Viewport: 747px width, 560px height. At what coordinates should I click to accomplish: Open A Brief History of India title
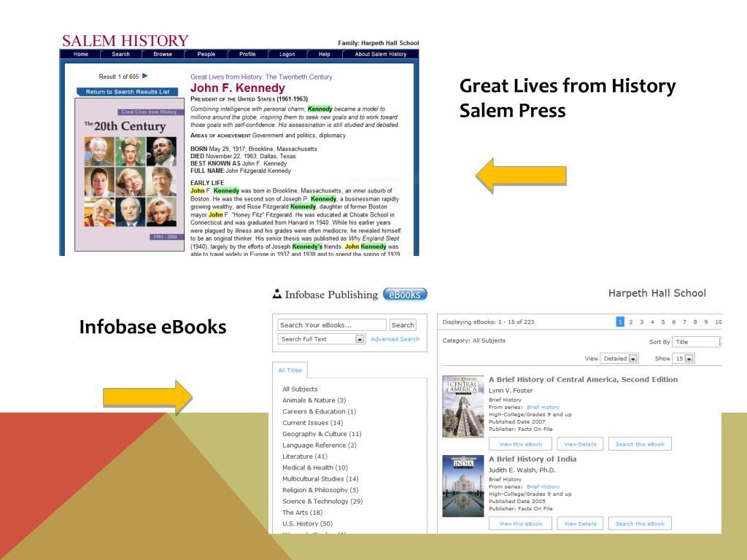[x=533, y=459]
